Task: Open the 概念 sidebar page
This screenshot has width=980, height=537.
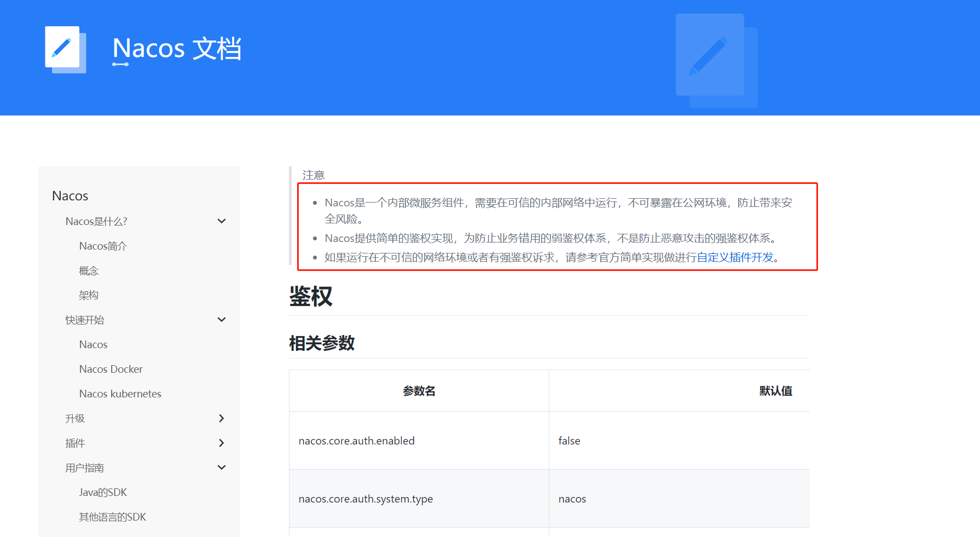Action: [89, 270]
